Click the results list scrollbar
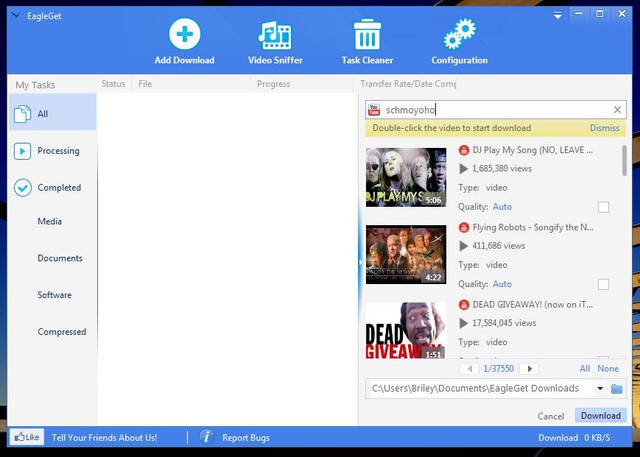The width and height of the screenshot is (640, 457). pyautogui.click(x=624, y=160)
